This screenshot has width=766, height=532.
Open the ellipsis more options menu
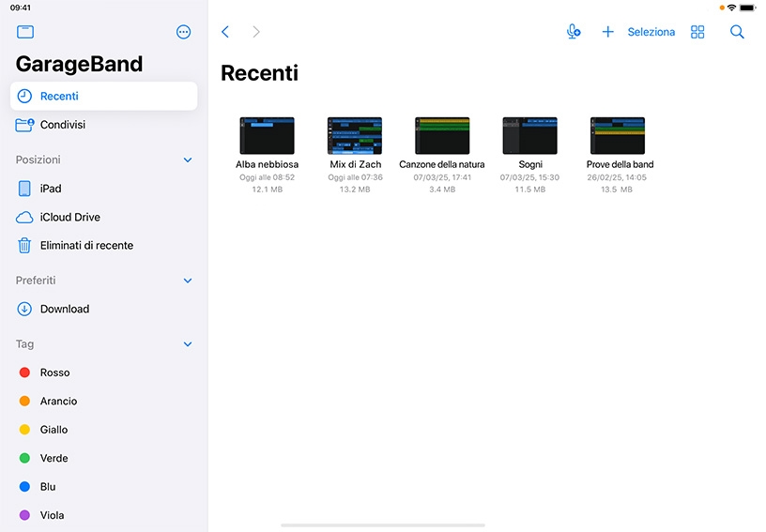point(183,32)
